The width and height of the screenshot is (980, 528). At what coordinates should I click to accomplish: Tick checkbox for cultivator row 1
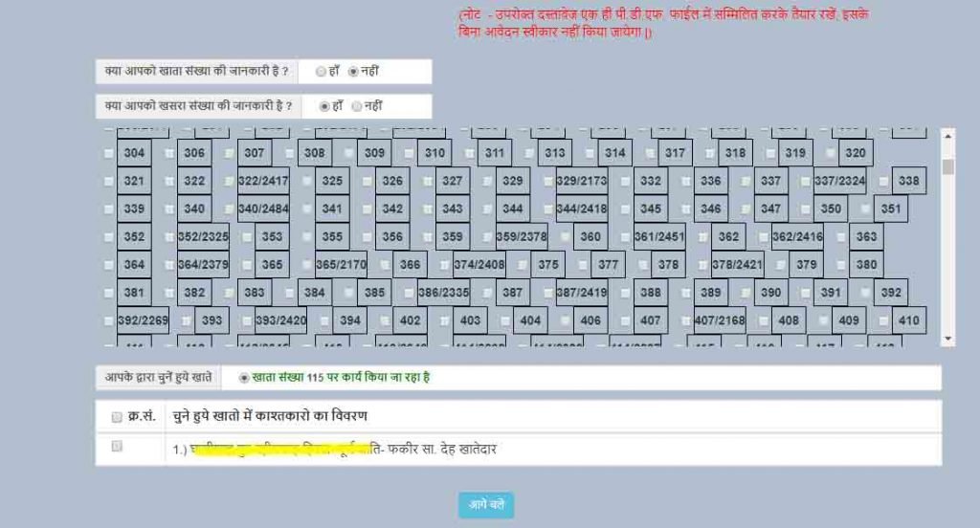pos(116,446)
